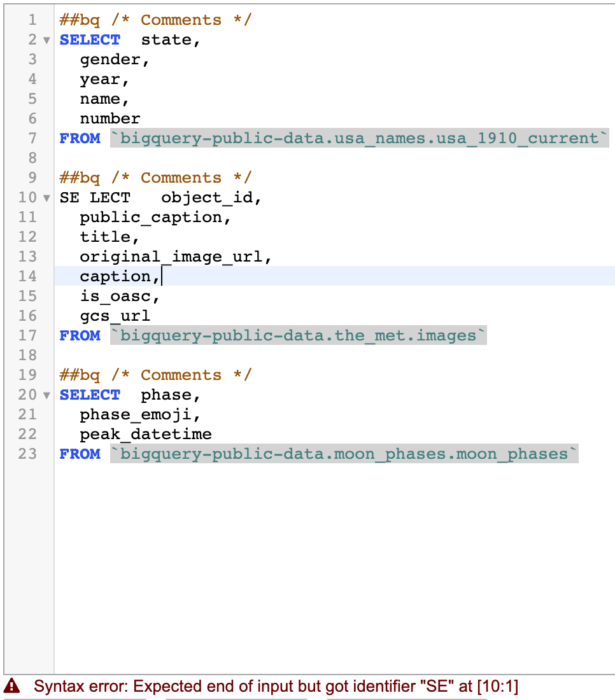Collapse the fold arrow at line 20
The height and width of the screenshot is (700, 615).
(46, 395)
